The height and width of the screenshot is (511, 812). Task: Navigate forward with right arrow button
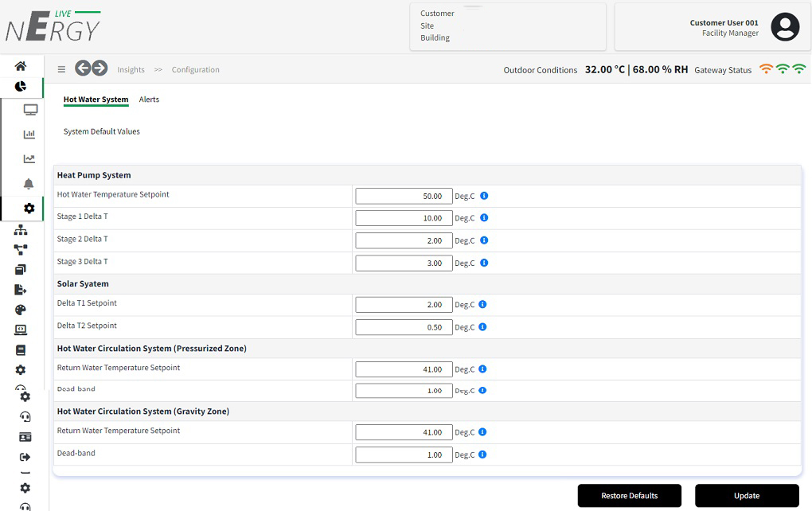pos(100,68)
